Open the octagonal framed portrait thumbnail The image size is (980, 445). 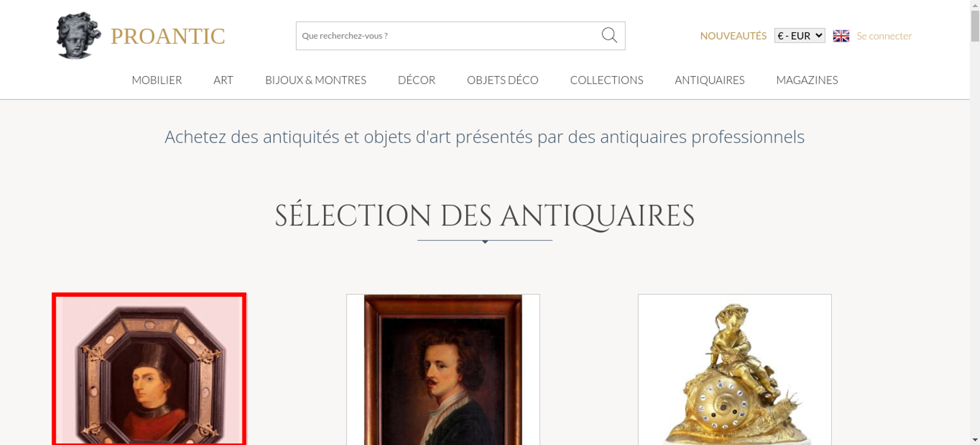[149, 369]
